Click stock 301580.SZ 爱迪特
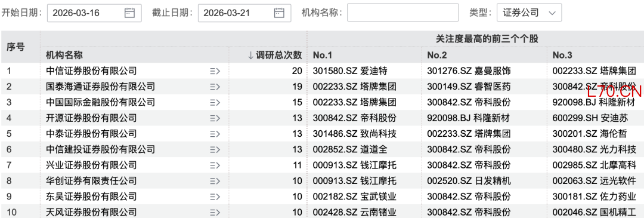The image size is (644, 218). point(350,71)
